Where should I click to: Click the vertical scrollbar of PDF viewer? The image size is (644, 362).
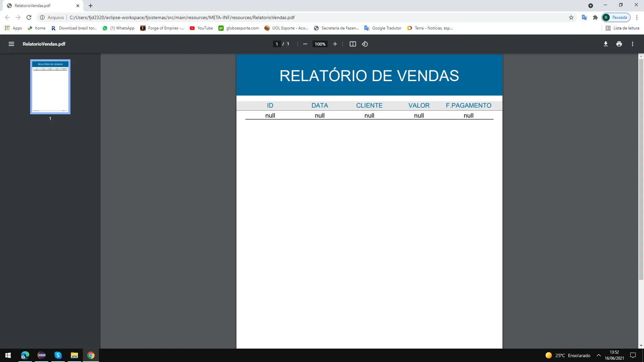tap(641, 168)
